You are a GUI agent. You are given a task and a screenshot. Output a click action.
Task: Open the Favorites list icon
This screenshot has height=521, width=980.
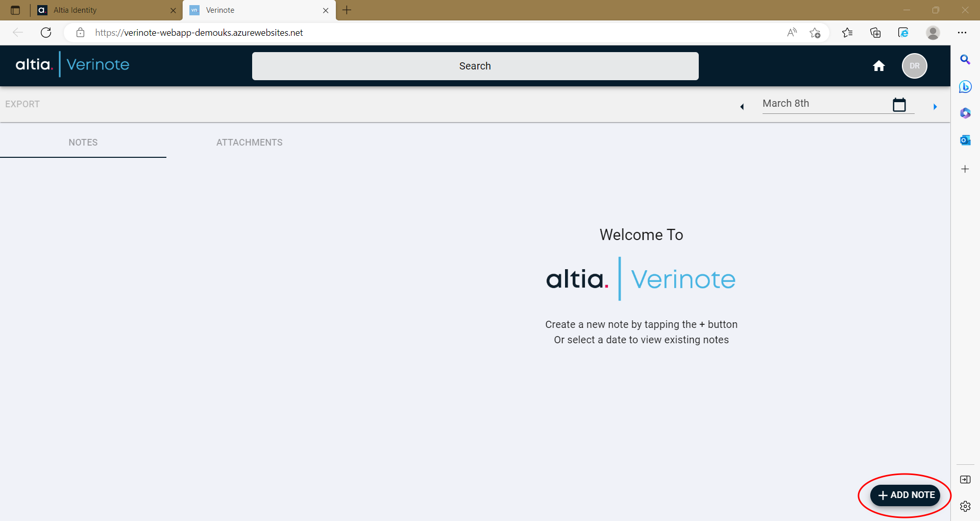[x=847, y=33]
